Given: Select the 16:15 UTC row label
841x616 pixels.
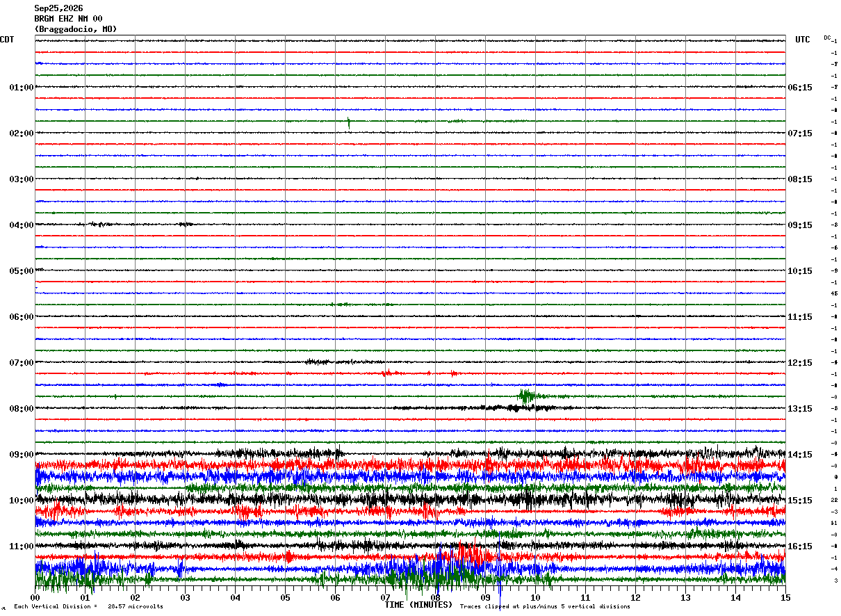Looking at the screenshot, I should [x=800, y=546].
